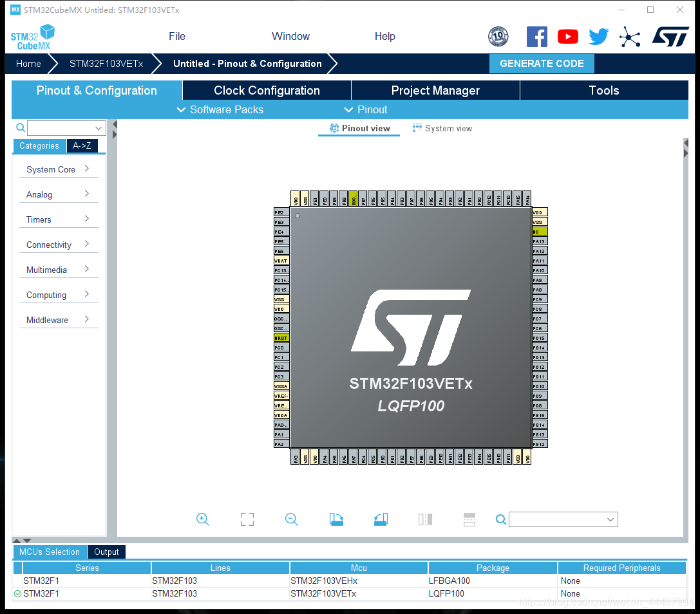Open the Facebook icon link
Screen dimensions: 700x614
536,37
